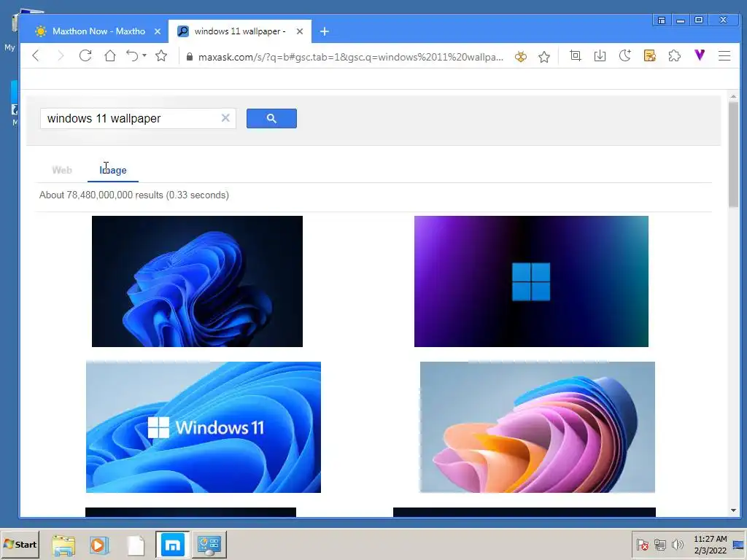Click the purple V icon in toolbar
Image resolution: width=747 pixels, height=560 pixels.
[x=700, y=55]
